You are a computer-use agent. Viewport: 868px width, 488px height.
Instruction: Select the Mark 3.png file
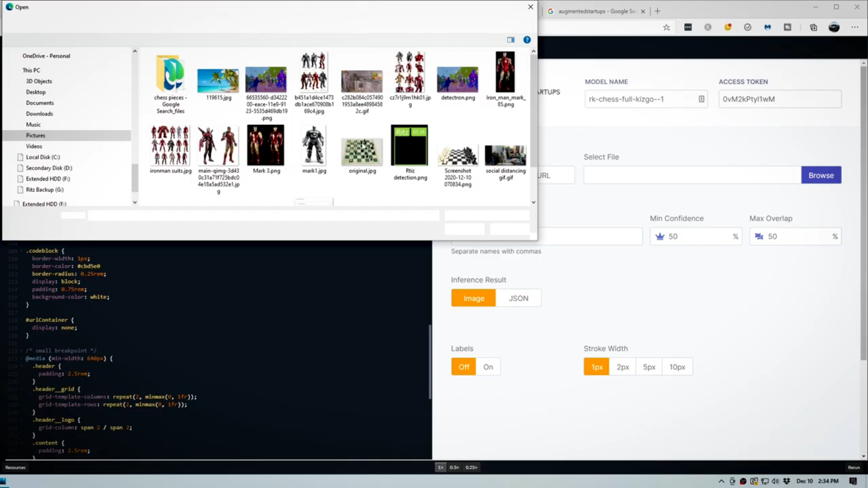(x=266, y=150)
